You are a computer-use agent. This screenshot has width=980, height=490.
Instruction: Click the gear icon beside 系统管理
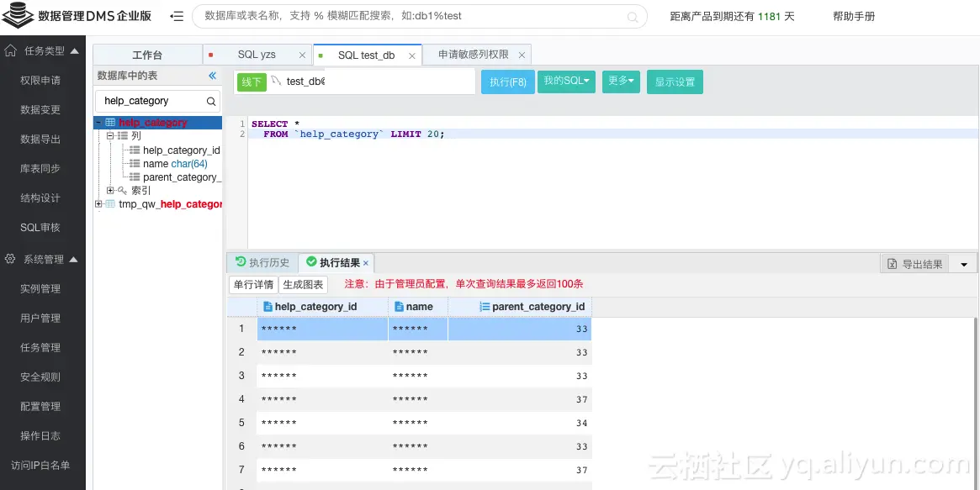[x=11, y=259]
